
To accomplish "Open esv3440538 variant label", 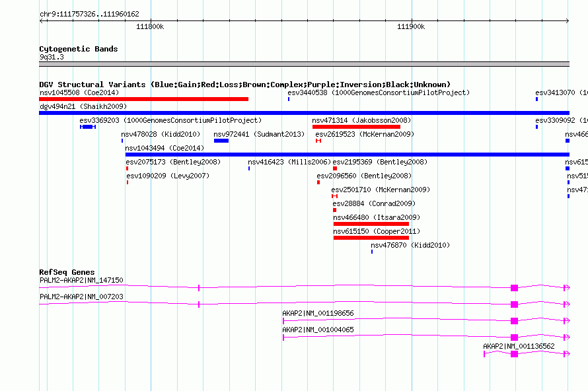I will click(379, 92).
